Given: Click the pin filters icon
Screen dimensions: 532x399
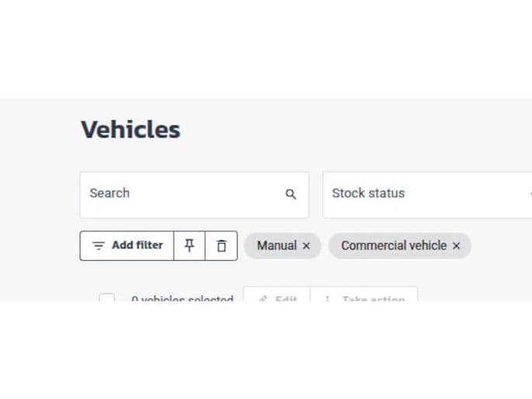Looking at the screenshot, I should [x=190, y=245].
